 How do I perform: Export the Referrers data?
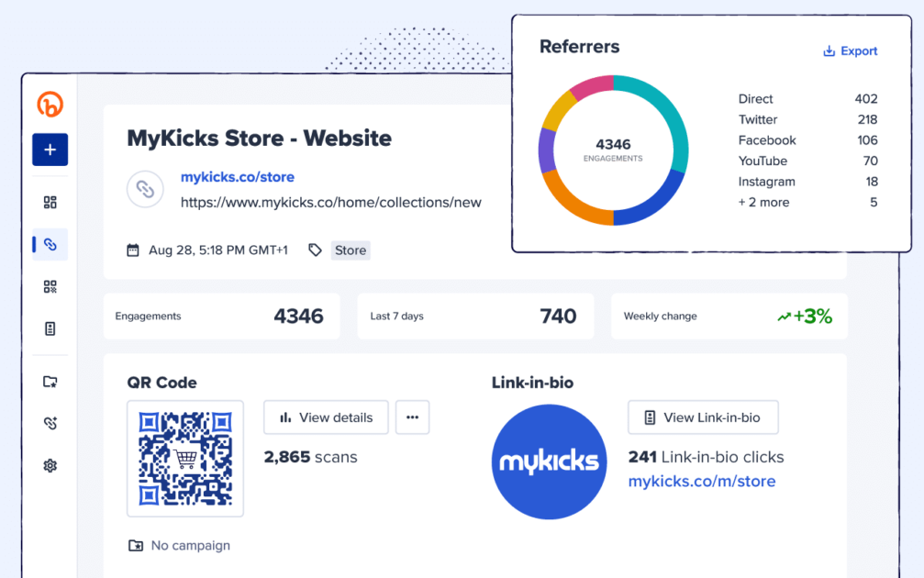(851, 51)
